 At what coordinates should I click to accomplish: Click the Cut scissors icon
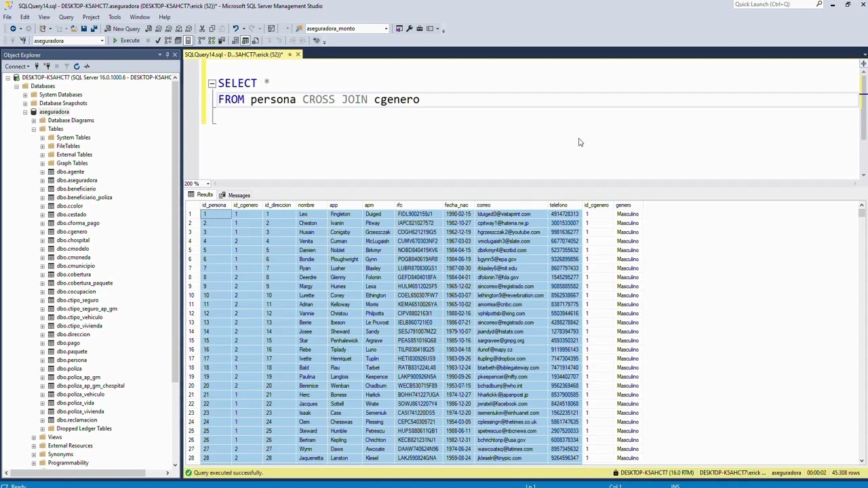pos(201,28)
